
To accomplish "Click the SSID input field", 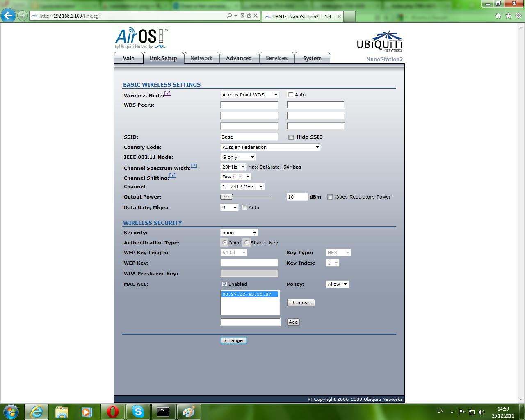I will point(249,137).
